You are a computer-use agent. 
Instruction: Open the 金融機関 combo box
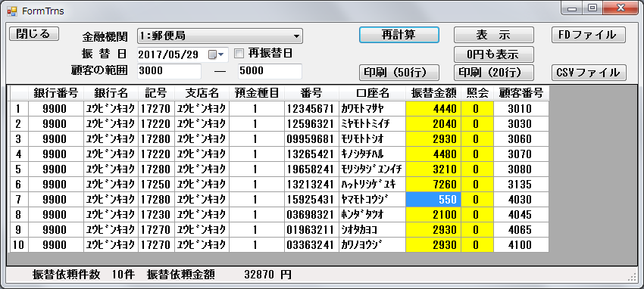(x=220, y=36)
